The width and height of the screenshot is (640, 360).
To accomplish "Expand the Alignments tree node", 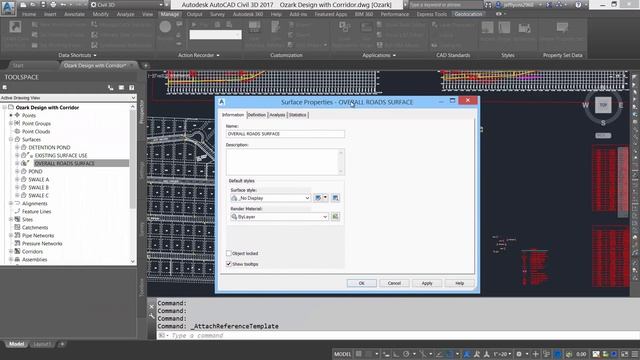I will click(11, 203).
